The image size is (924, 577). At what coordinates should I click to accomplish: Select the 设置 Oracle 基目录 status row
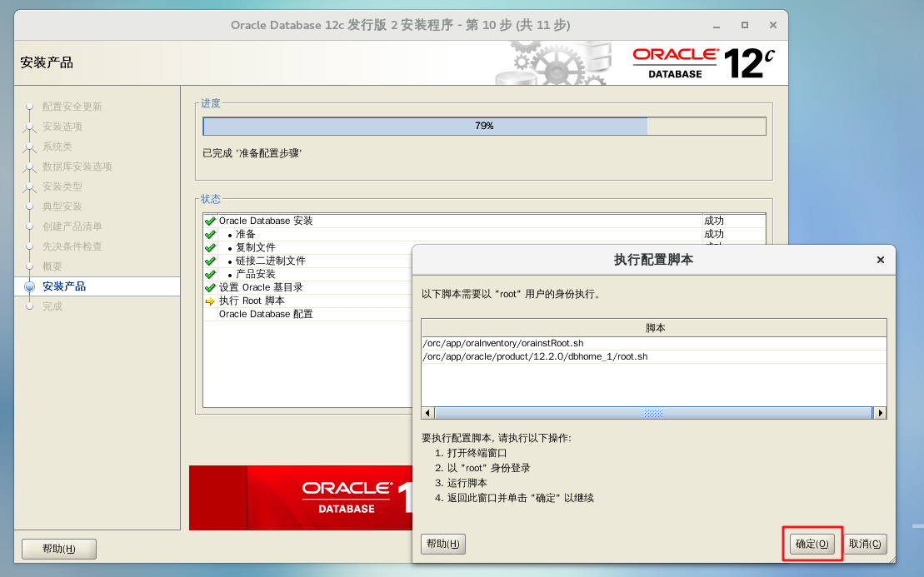tap(307, 287)
